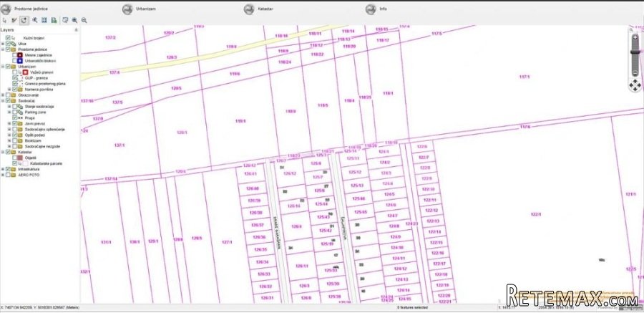Image resolution: width=644 pixels, height=313 pixels.
Task: Open the Urbanizam menu
Action: (146, 9)
